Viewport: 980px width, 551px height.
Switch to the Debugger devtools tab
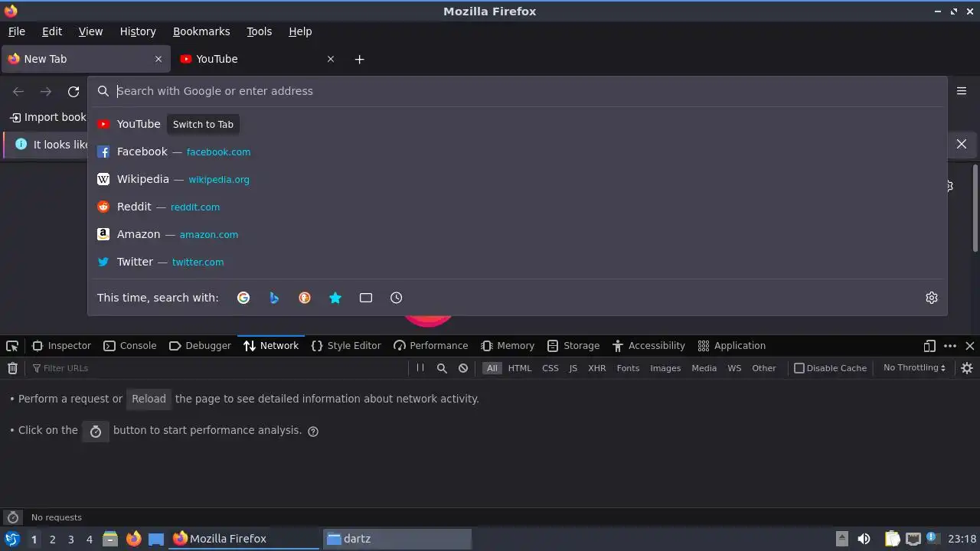click(x=200, y=346)
